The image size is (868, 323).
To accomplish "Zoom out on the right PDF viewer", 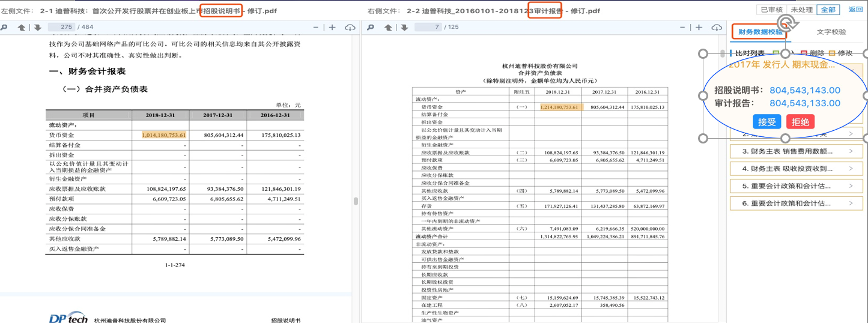I will [x=682, y=28].
